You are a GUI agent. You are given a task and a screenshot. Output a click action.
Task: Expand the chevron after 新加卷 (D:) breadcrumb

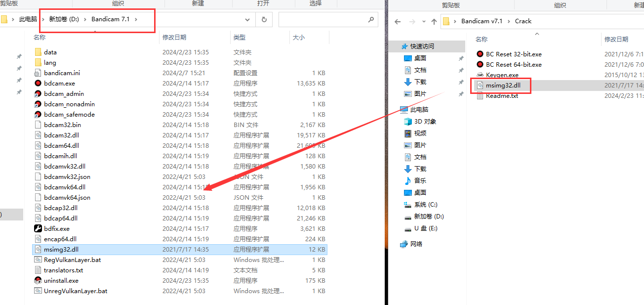[x=85, y=19]
